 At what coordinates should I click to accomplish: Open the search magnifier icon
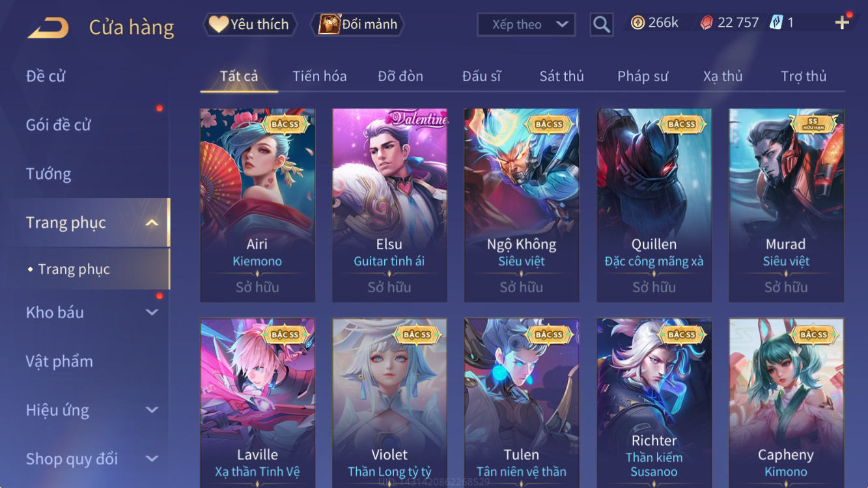click(x=602, y=25)
